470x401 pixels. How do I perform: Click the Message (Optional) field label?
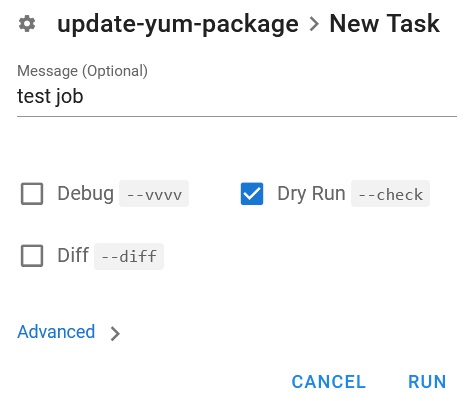coord(82,71)
